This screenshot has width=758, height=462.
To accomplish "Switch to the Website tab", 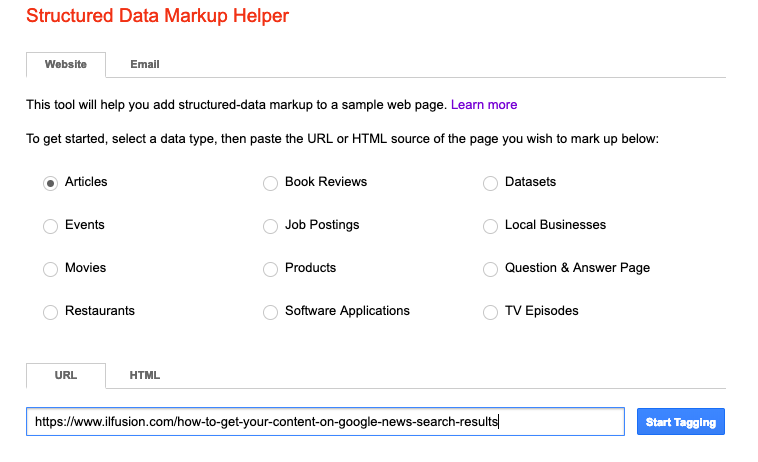I will pyautogui.click(x=66, y=65).
